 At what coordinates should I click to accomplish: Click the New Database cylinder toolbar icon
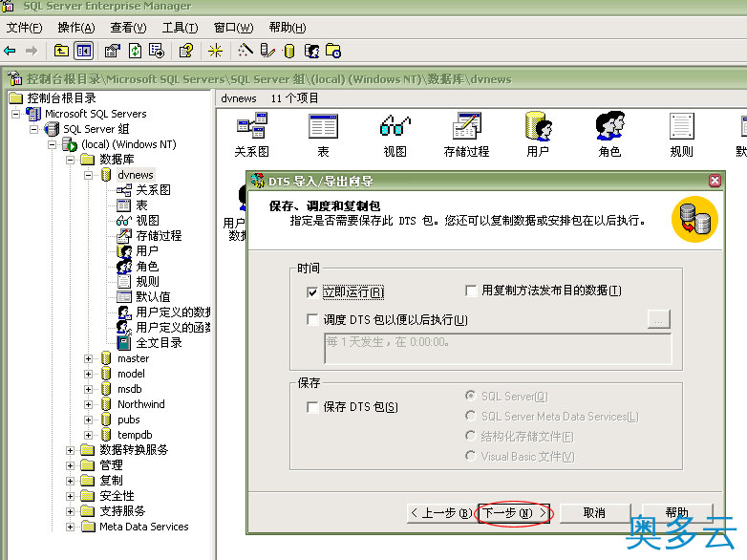pos(289,51)
